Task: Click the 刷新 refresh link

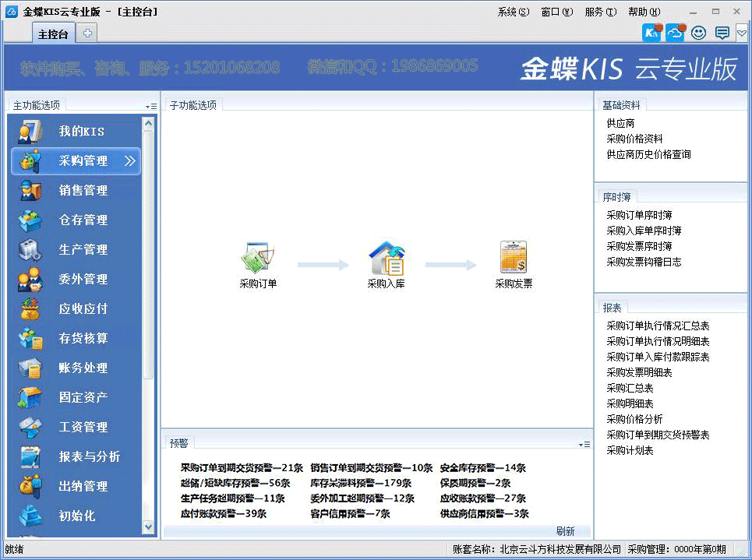Action: [x=565, y=531]
